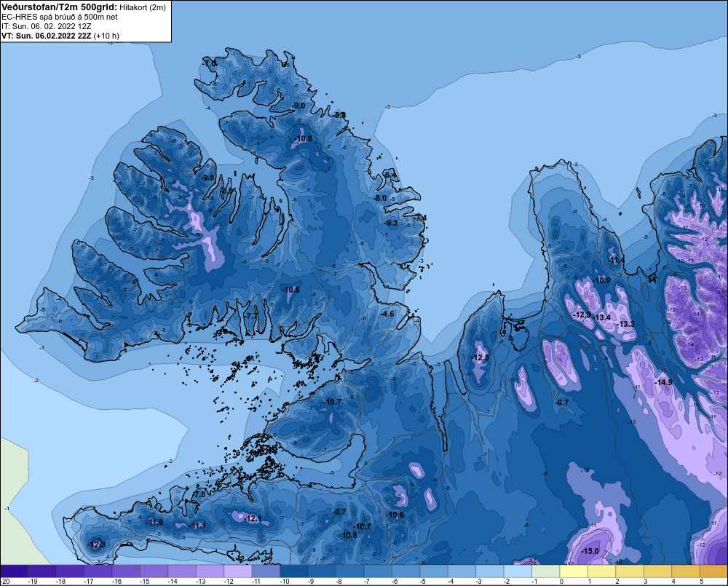Select the -15 label on the color legend
Screen dimensions: 728x586
point(144,582)
